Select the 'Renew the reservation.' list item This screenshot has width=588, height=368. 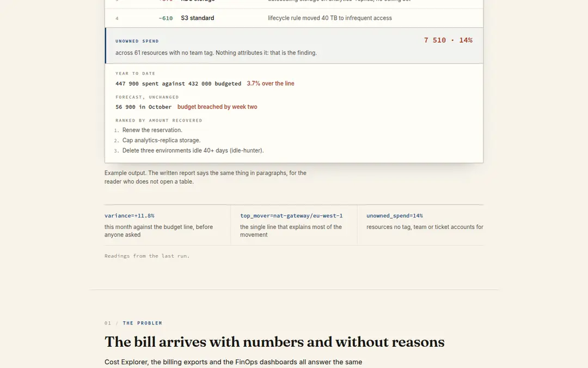click(152, 130)
